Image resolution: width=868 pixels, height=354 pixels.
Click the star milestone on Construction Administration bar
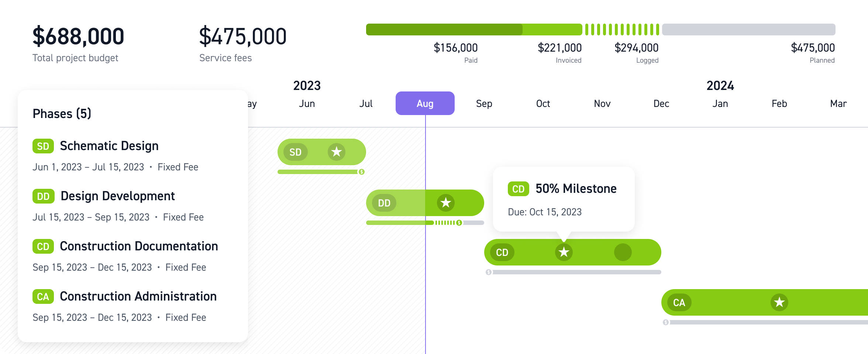point(779,302)
